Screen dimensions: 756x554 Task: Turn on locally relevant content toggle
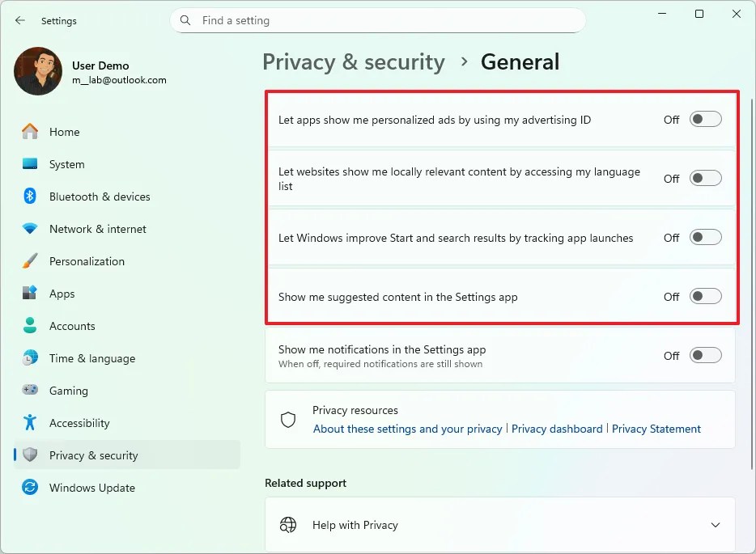pos(704,178)
